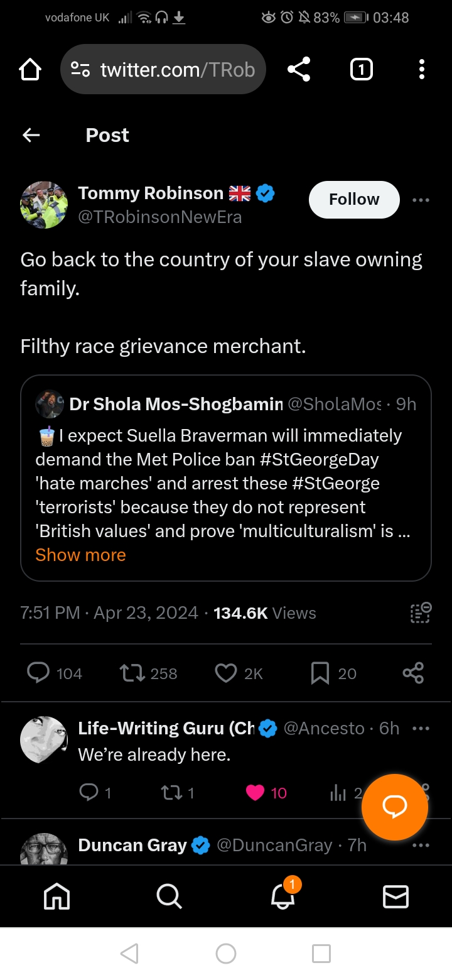Open the Notifications bell
The height and width of the screenshot is (980, 452).
282,896
